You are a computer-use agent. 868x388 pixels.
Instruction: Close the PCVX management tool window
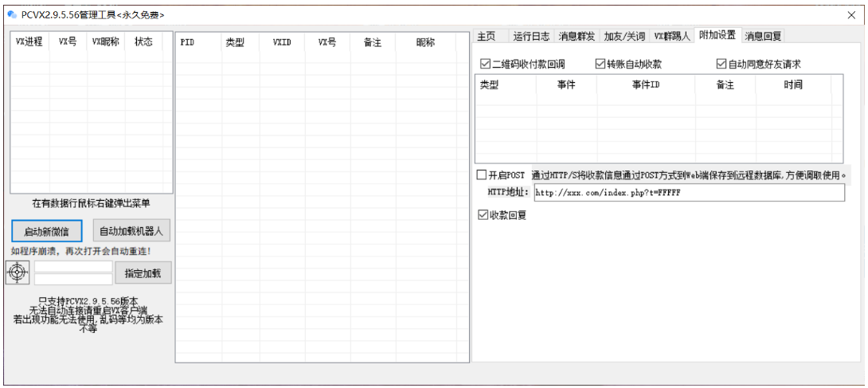[x=852, y=15]
